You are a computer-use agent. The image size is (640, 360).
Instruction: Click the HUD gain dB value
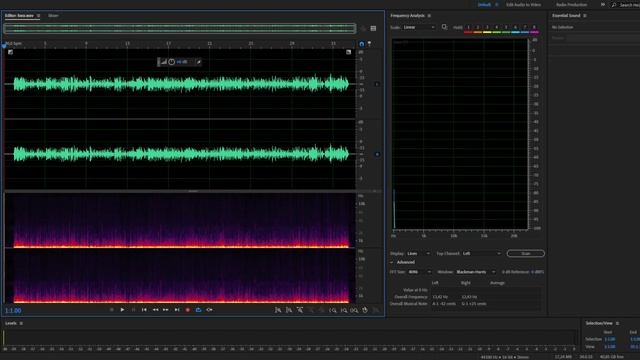182,62
